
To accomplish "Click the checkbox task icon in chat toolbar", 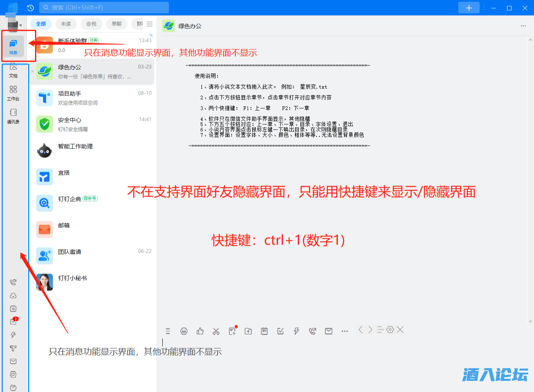I will click(281, 331).
